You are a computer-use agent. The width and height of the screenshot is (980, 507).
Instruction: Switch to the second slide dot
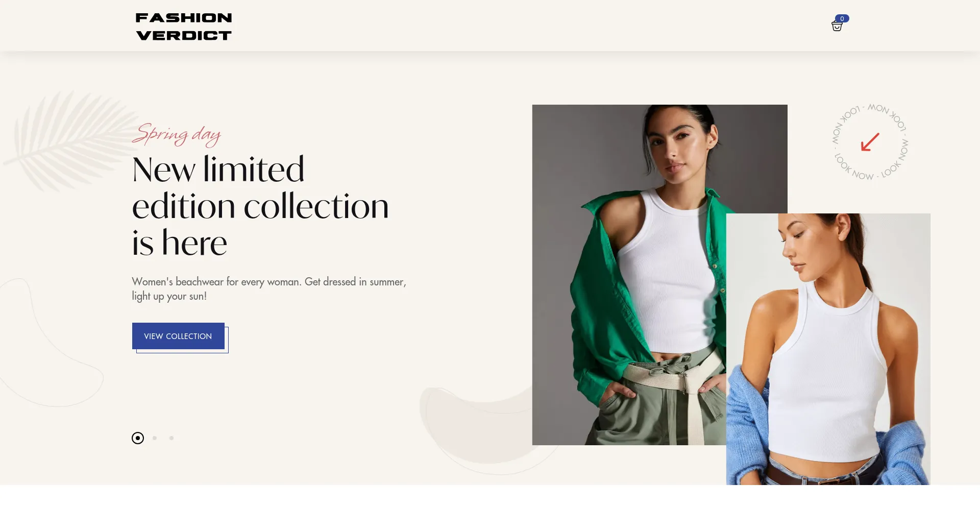(155, 438)
